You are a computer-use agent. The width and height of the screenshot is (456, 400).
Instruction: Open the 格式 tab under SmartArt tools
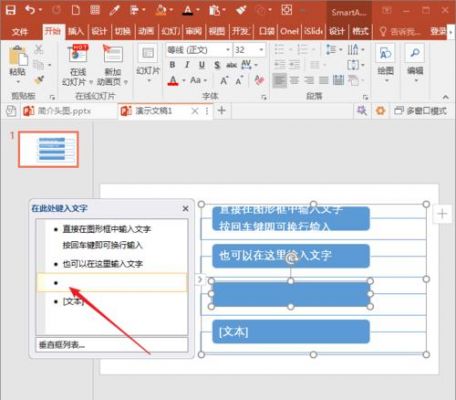click(x=360, y=31)
